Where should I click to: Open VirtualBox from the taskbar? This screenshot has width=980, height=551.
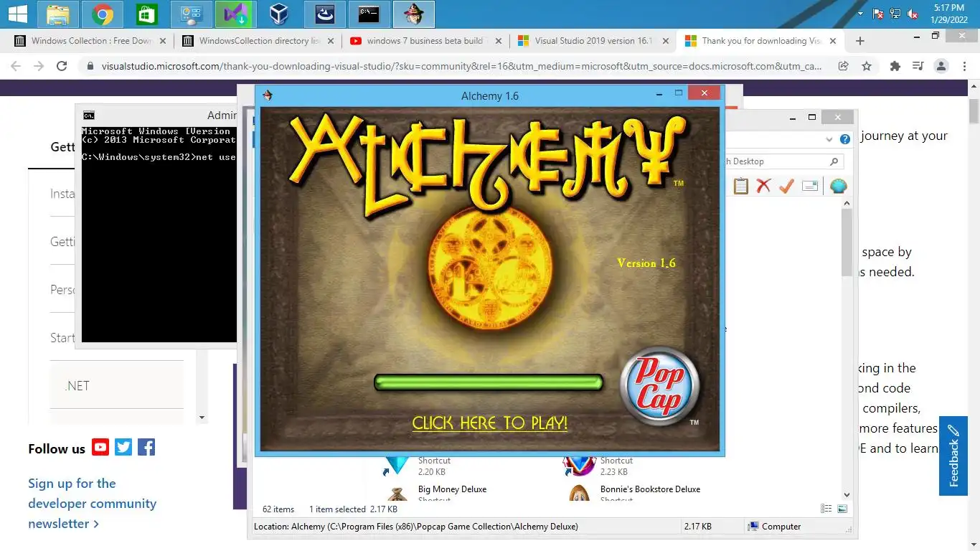click(x=279, y=14)
